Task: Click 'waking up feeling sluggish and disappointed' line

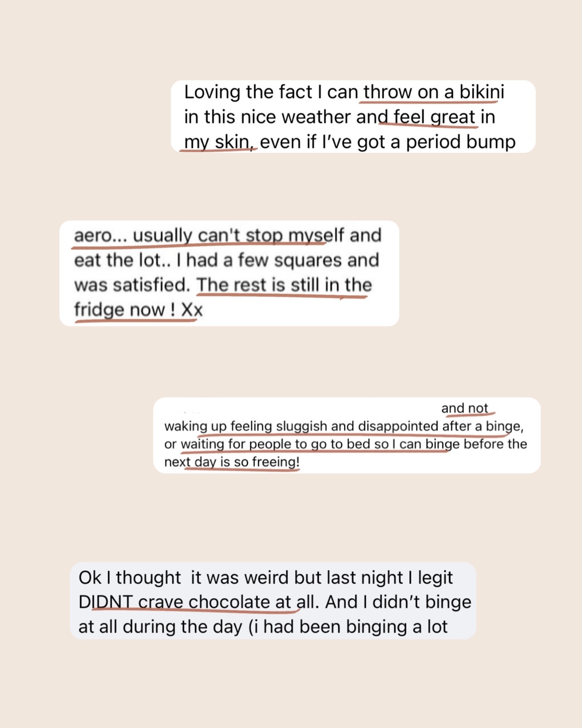Action: [x=301, y=426]
